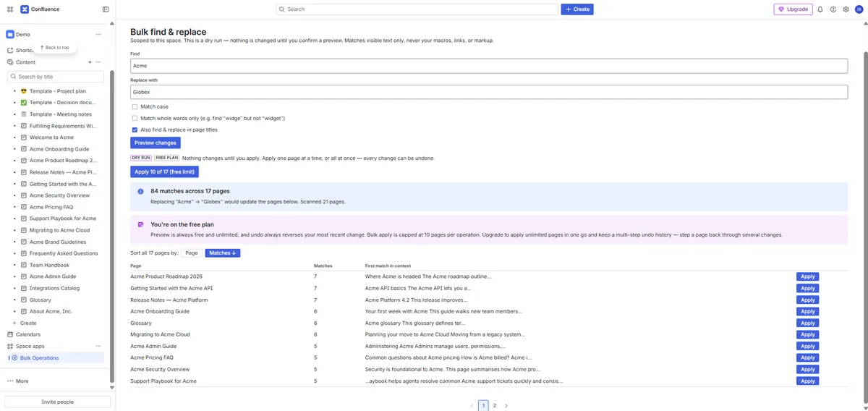Screen dimensions: 868x411
Task: Click the Bulk Operations app icon
Action: [14, 358]
